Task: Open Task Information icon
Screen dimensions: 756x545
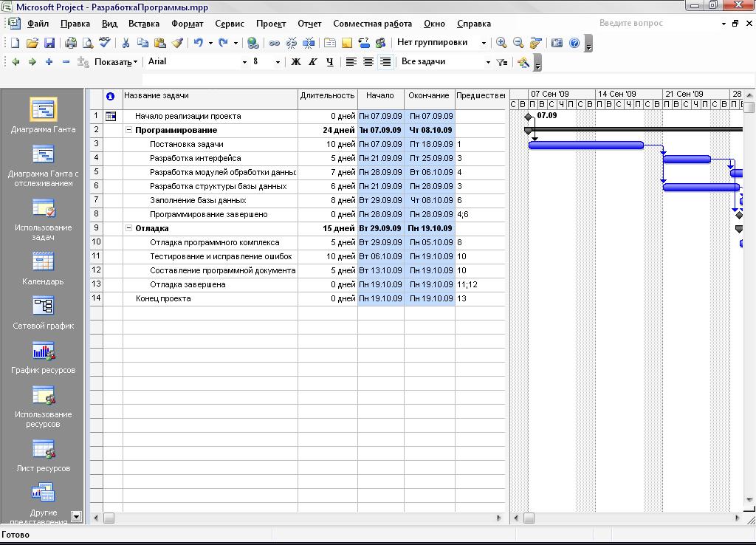Action: pos(330,43)
